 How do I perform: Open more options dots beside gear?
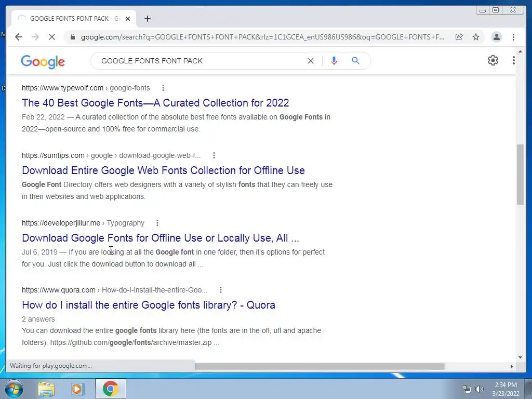pos(514,60)
